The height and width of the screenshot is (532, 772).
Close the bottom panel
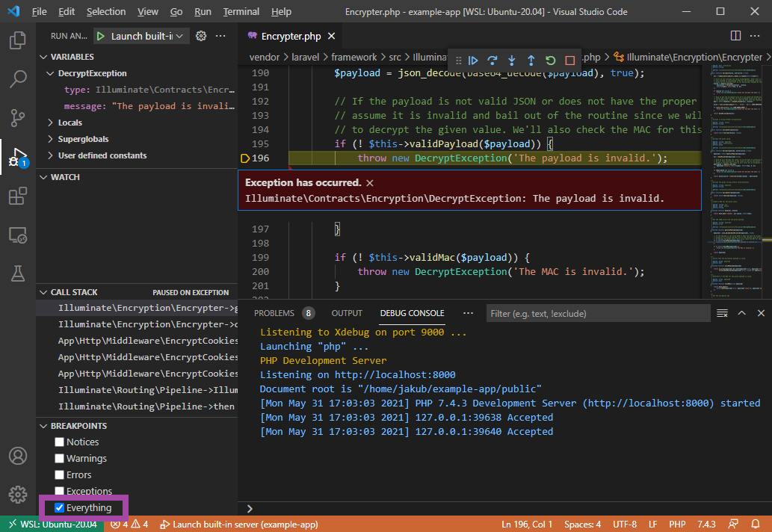pyautogui.click(x=761, y=314)
